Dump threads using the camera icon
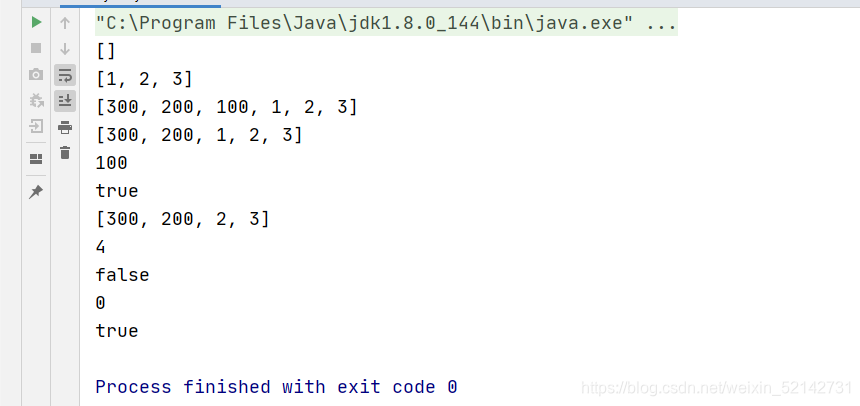The image size is (860, 406). [x=36, y=74]
